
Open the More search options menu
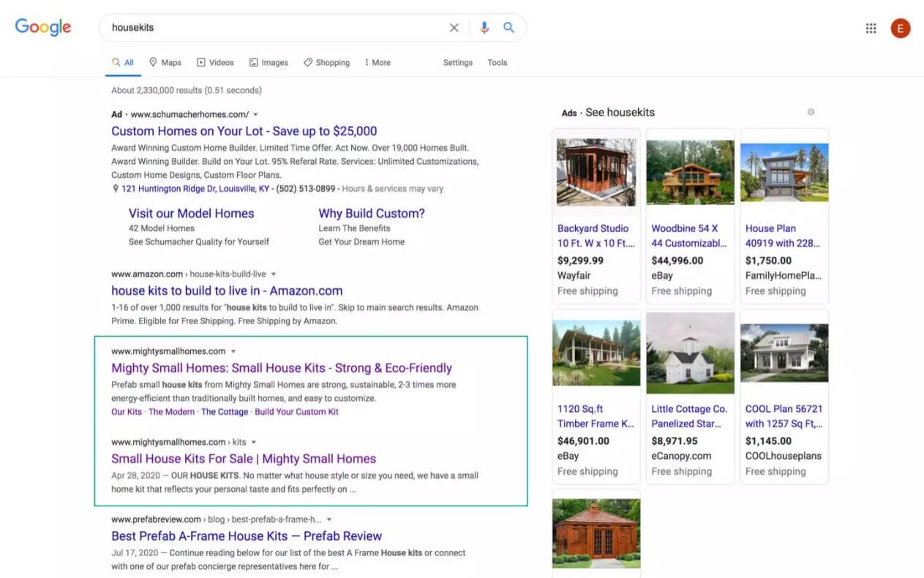click(x=378, y=63)
